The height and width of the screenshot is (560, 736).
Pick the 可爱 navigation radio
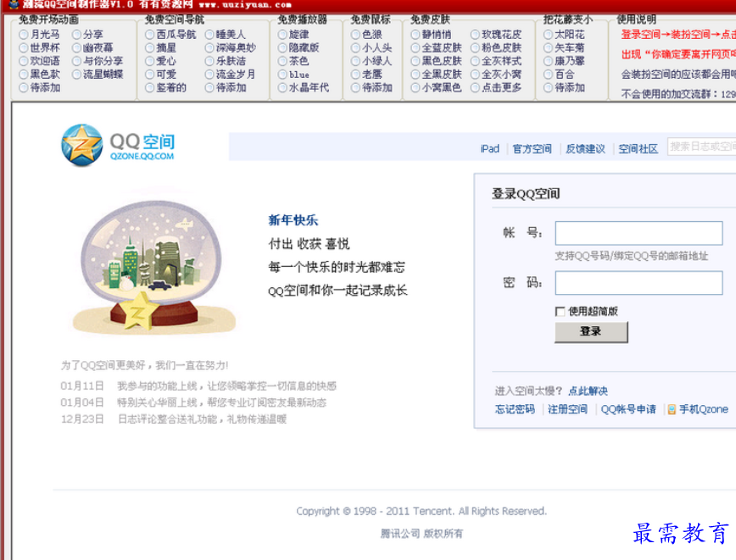pyautogui.click(x=149, y=74)
